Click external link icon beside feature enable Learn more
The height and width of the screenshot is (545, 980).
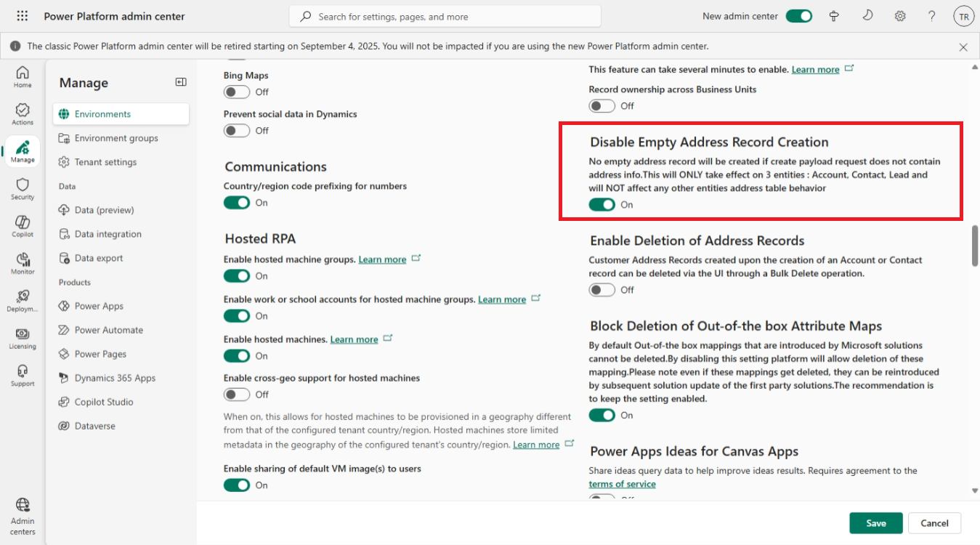tap(849, 68)
